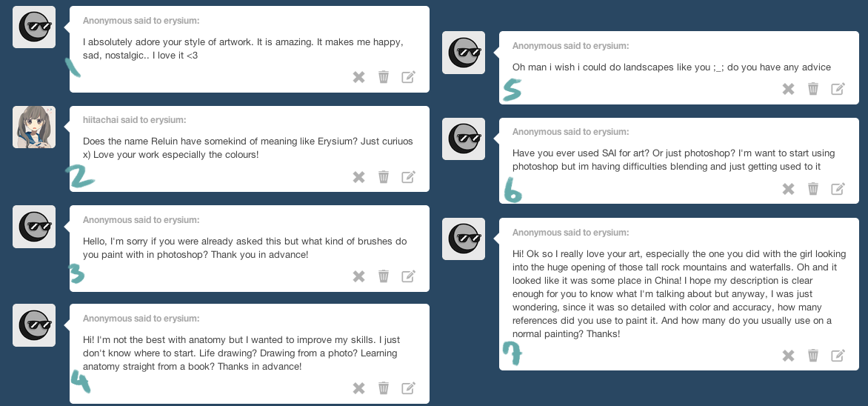Click edit icon on the China painting question
The height and width of the screenshot is (406, 868).
pos(838,356)
